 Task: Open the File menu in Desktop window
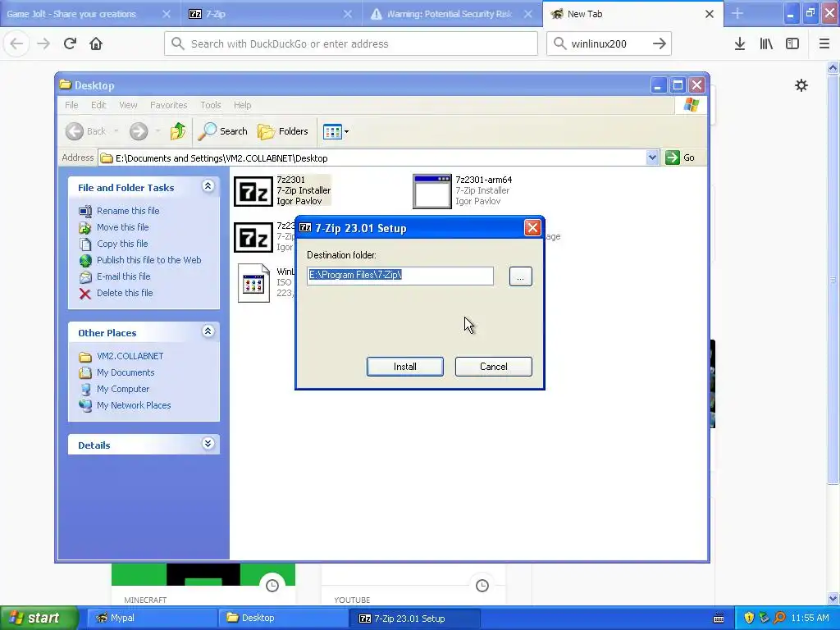pos(71,105)
